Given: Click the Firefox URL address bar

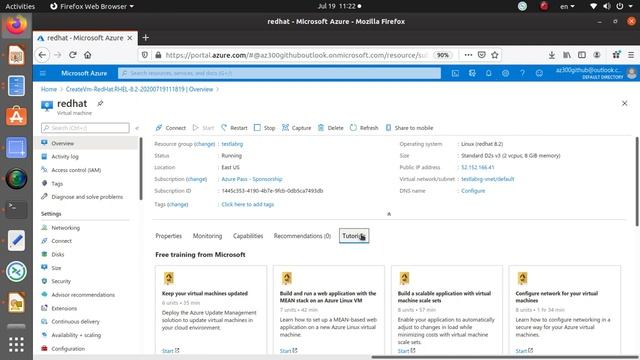Looking at the screenshot, I should [296, 55].
